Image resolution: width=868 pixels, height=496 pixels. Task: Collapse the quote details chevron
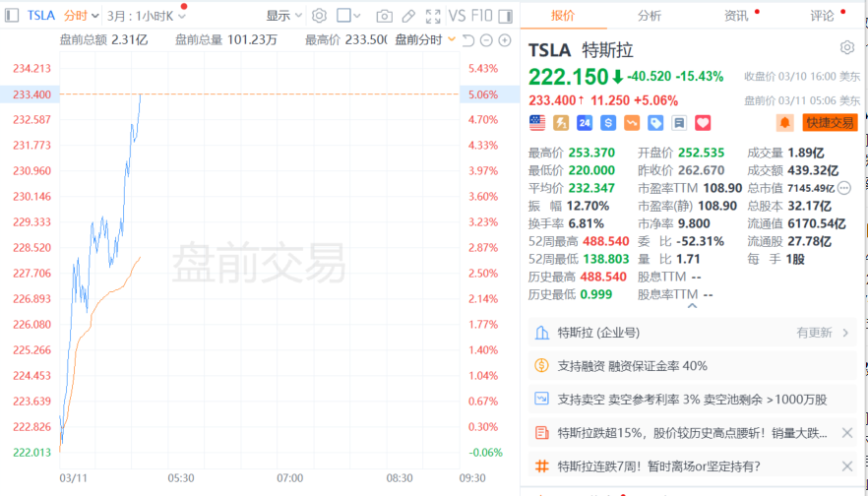(692, 305)
